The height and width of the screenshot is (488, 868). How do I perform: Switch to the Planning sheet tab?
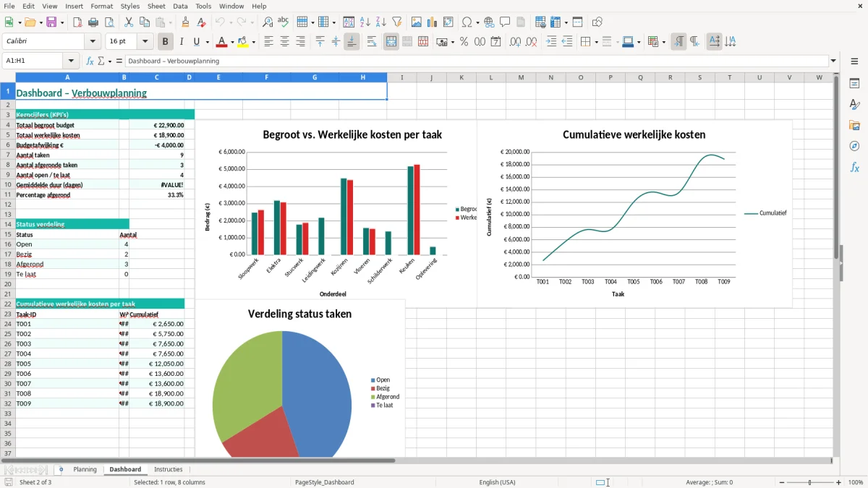[85, 469]
